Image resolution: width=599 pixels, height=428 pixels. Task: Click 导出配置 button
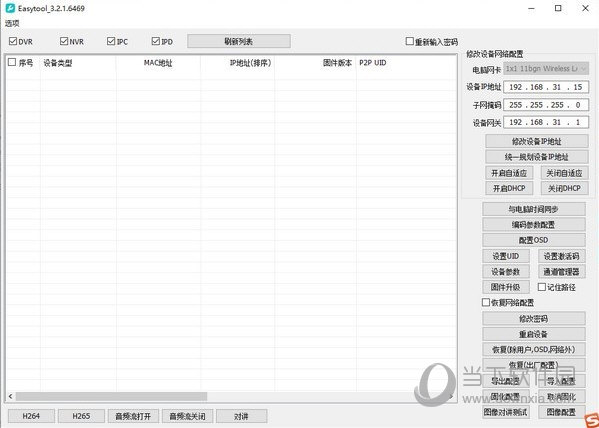(506, 381)
